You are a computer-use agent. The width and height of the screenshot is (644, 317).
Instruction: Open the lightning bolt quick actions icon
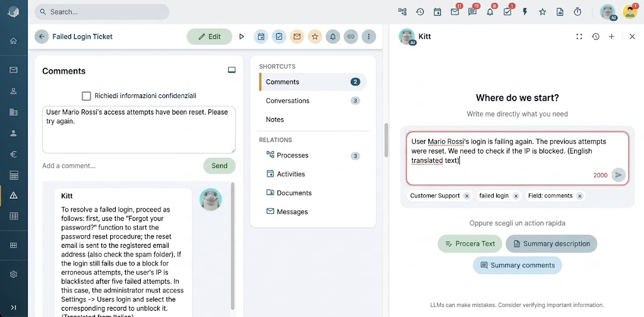point(525,12)
